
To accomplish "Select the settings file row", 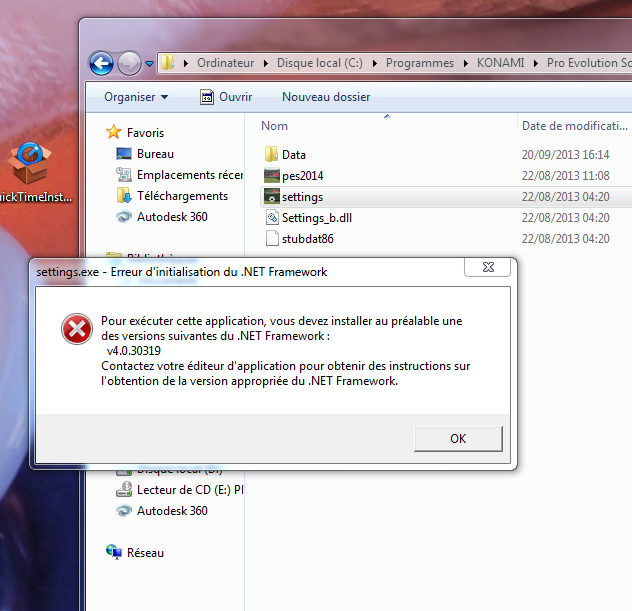I will coord(446,197).
